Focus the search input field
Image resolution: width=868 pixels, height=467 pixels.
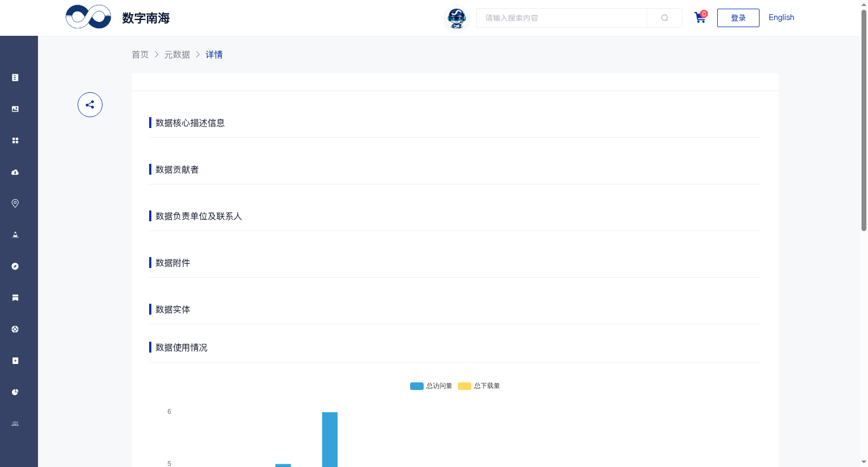pos(561,18)
